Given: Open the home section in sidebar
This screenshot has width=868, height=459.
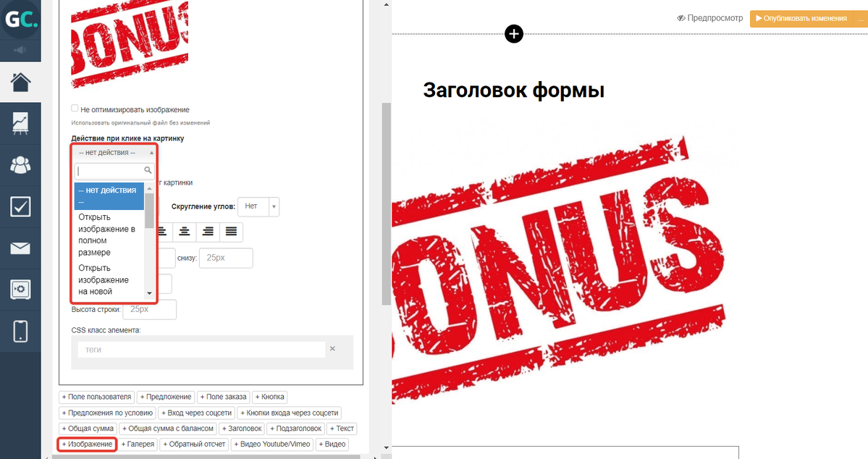Looking at the screenshot, I should (x=20, y=83).
